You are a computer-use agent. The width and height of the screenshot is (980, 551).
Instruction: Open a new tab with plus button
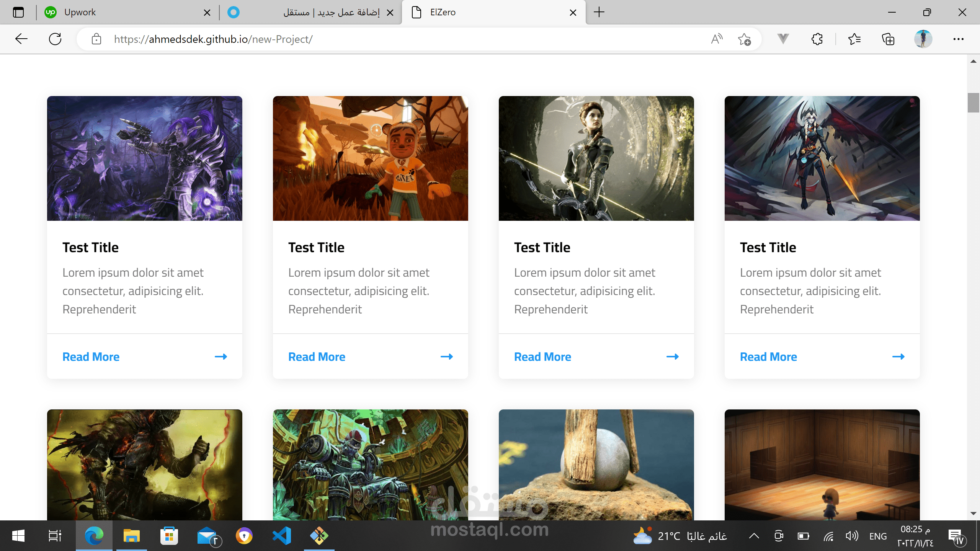[x=599, y=12]
